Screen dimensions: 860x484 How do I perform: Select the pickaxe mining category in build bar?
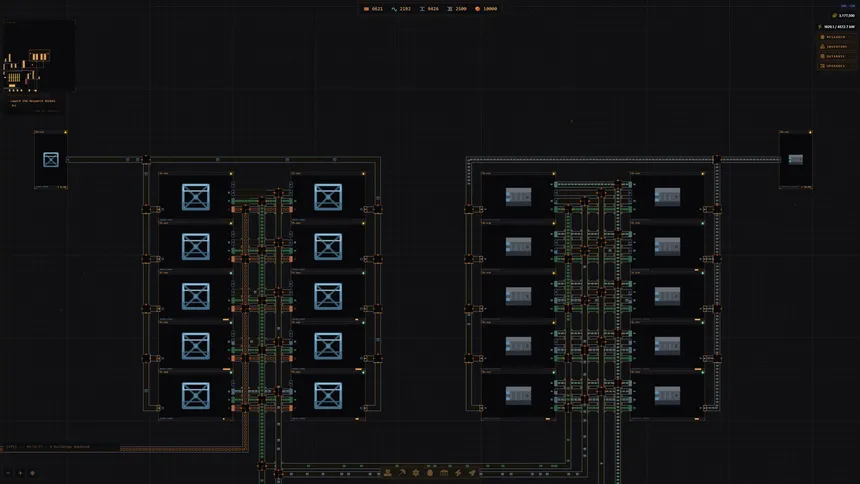pyautogui.click(x=402, y=472)
